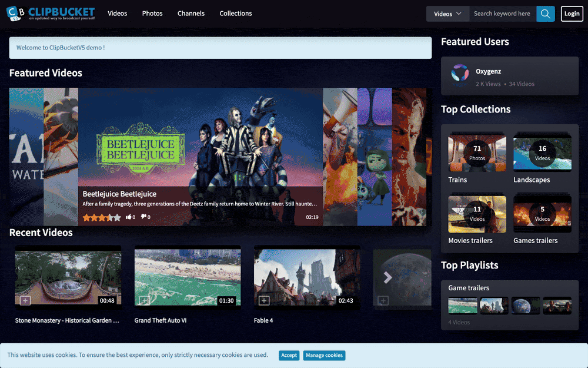
Task: Open the Trains collection thumbnail
Action: [477, 153]
